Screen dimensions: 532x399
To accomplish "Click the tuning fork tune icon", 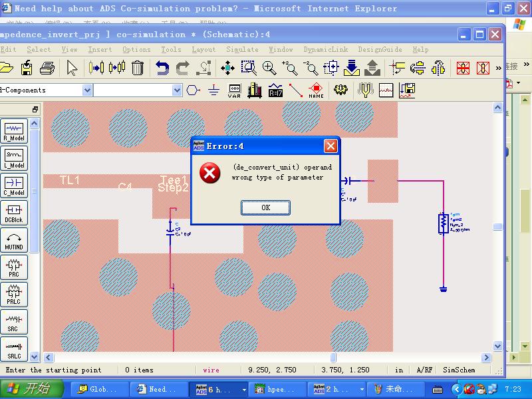I will [365, 90].
